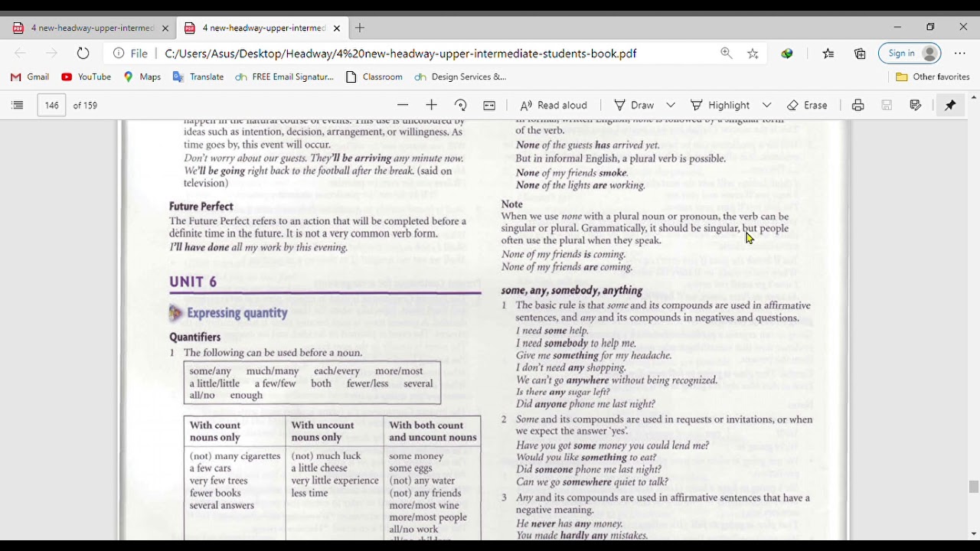Click the Save as icon
The height and width of the screenshot is (551, 980).
pos(916,106)
